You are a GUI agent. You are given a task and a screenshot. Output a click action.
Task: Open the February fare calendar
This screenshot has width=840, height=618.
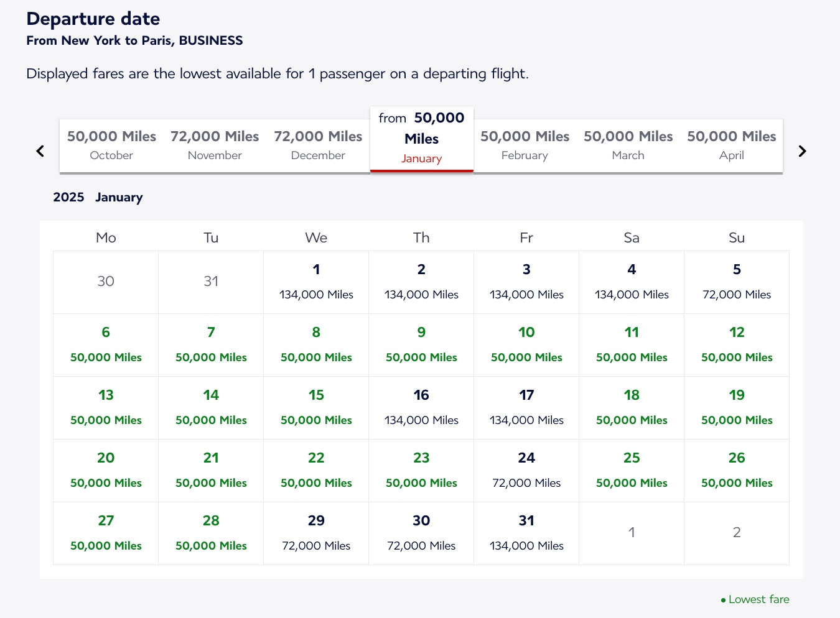525,145
